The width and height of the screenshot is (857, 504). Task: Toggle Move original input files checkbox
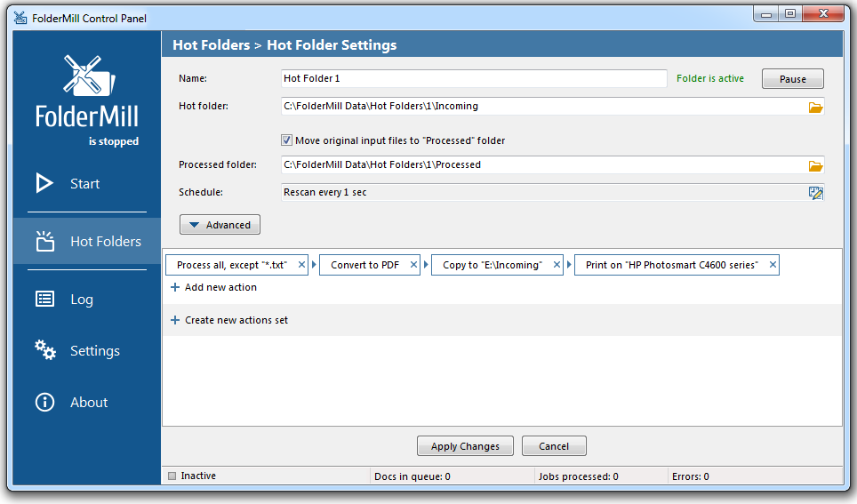tap(286, 140)
